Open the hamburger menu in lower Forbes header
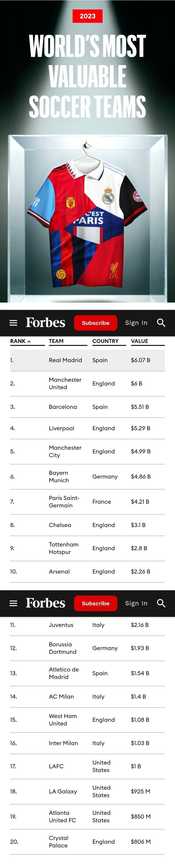 click(13, 603)
